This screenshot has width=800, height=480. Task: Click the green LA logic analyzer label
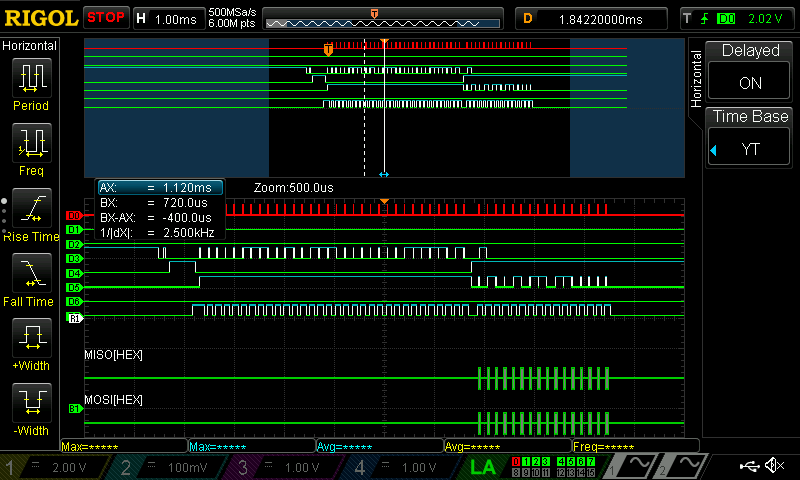[x=482, y=467]
